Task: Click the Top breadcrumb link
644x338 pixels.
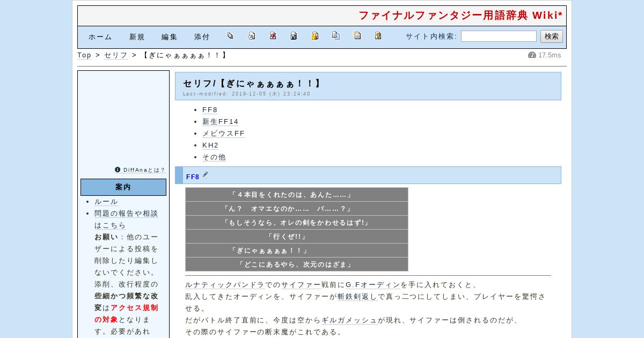Action: [84, 55]
